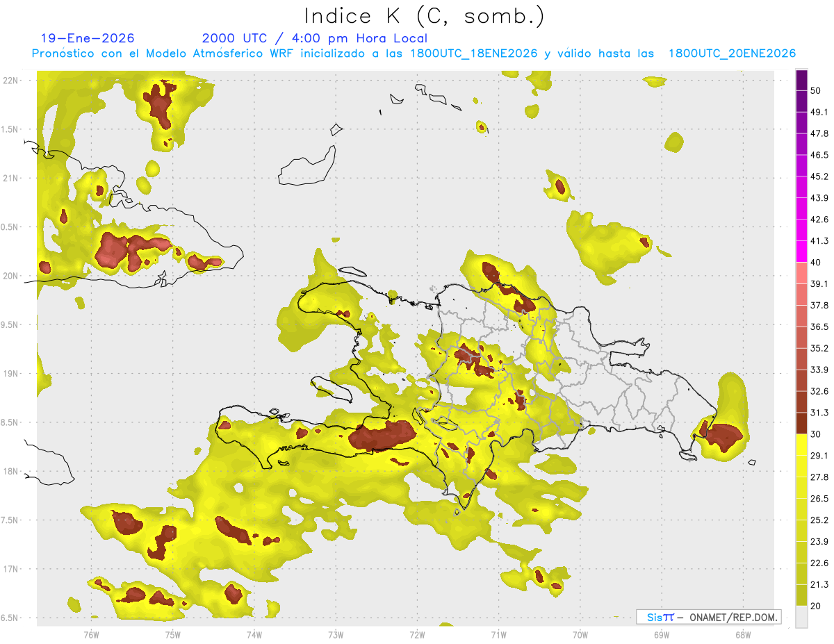The image size is (834, 644).
Task: Select the colorbar value "32.6"
Action: point(819,391)
